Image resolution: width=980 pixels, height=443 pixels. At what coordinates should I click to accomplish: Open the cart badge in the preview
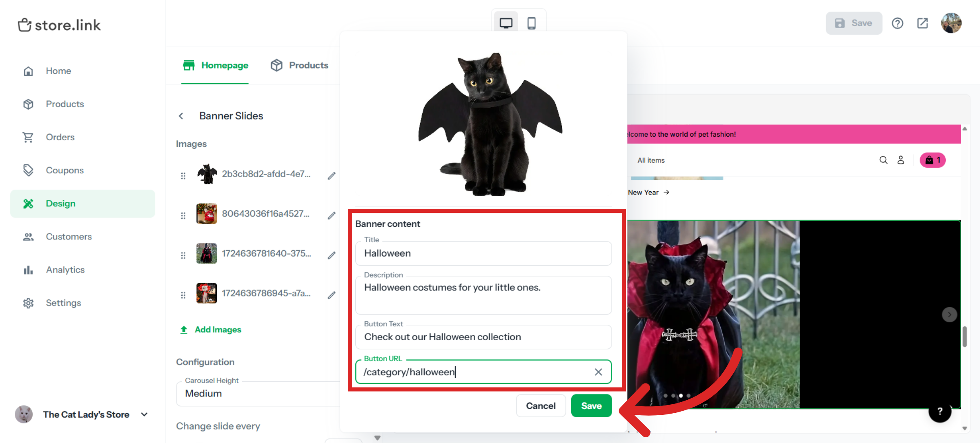(932, 160)
